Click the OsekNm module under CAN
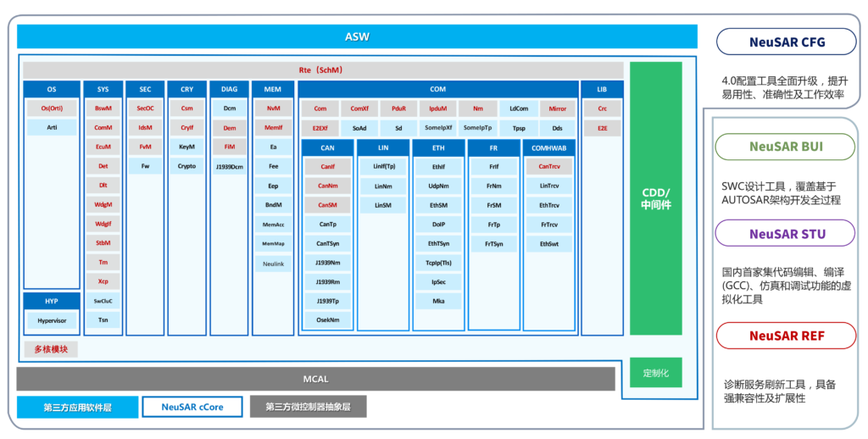Screen dimensions: 868x439 (x=327, y=320)
